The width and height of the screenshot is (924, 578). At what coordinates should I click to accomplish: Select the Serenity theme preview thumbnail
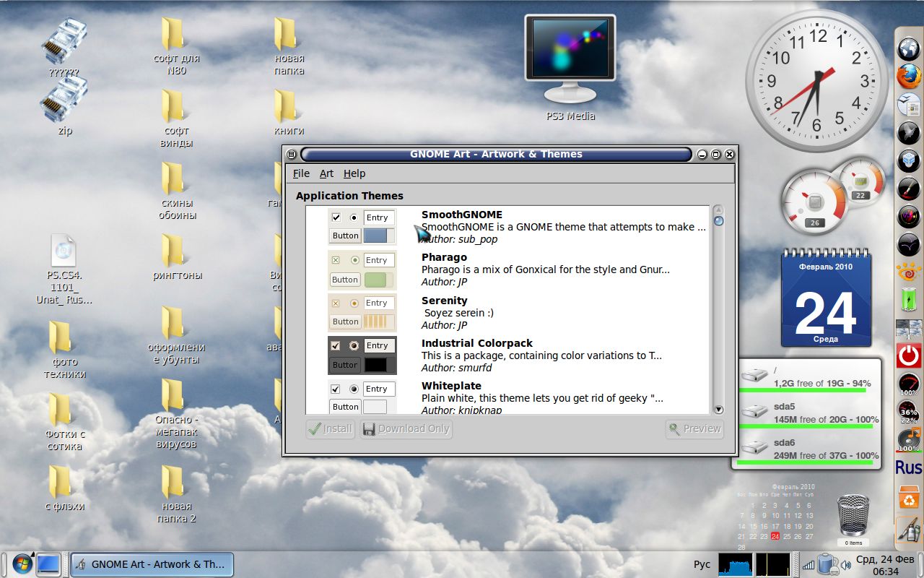pos(362,312)
